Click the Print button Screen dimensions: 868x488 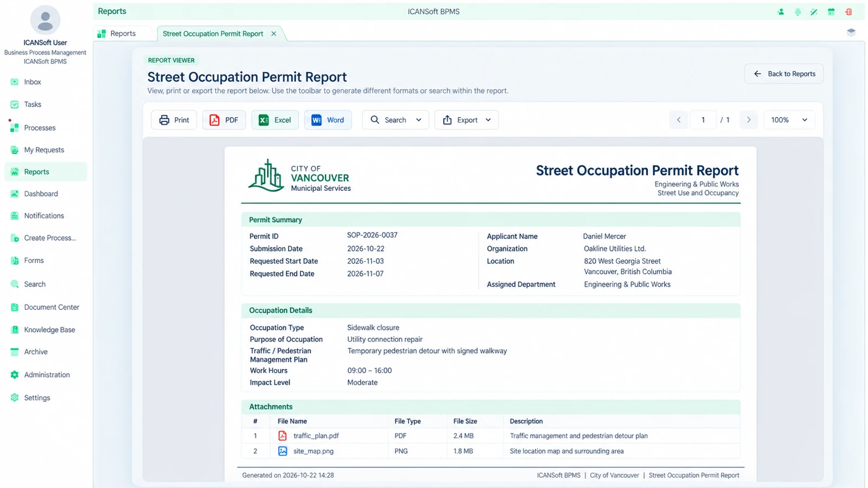[174, 120]
